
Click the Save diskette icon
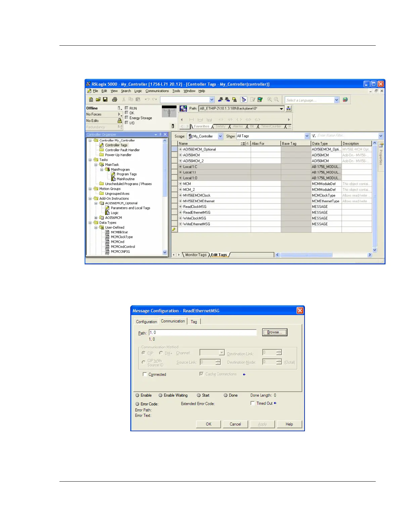105,100
